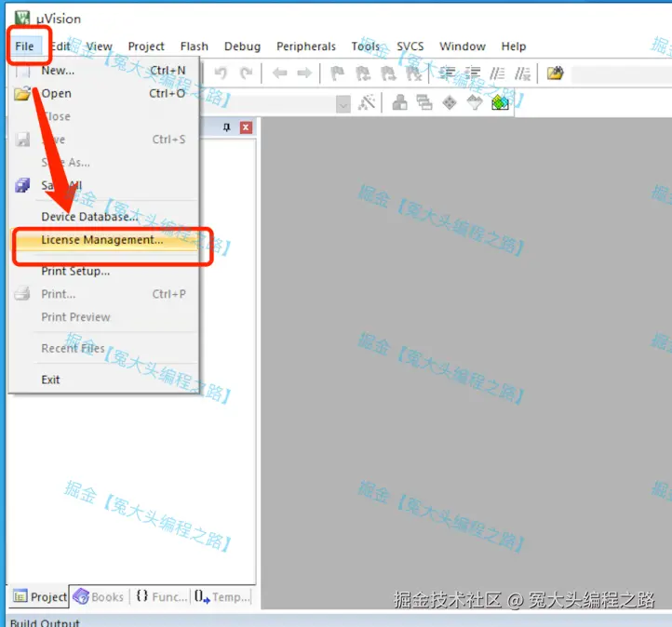Open the File menu
The image size is (672, 627).
tap(24, 47)
